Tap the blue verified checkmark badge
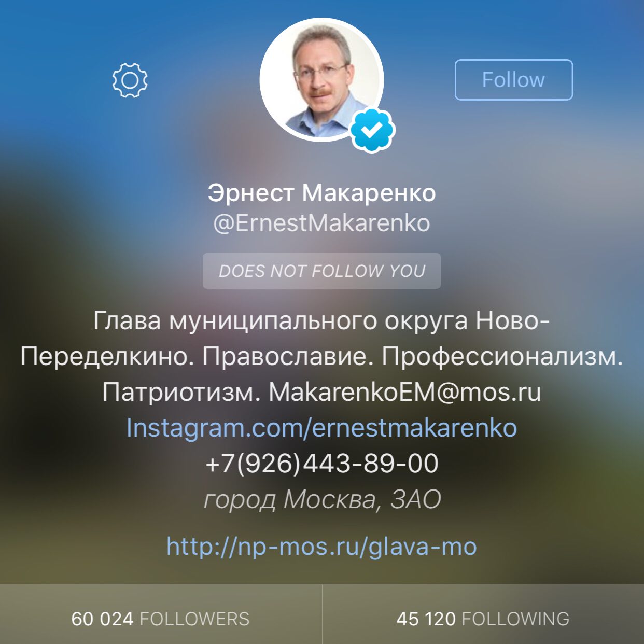The width and height of the screenshot is (644, 644). coord(372,130)
